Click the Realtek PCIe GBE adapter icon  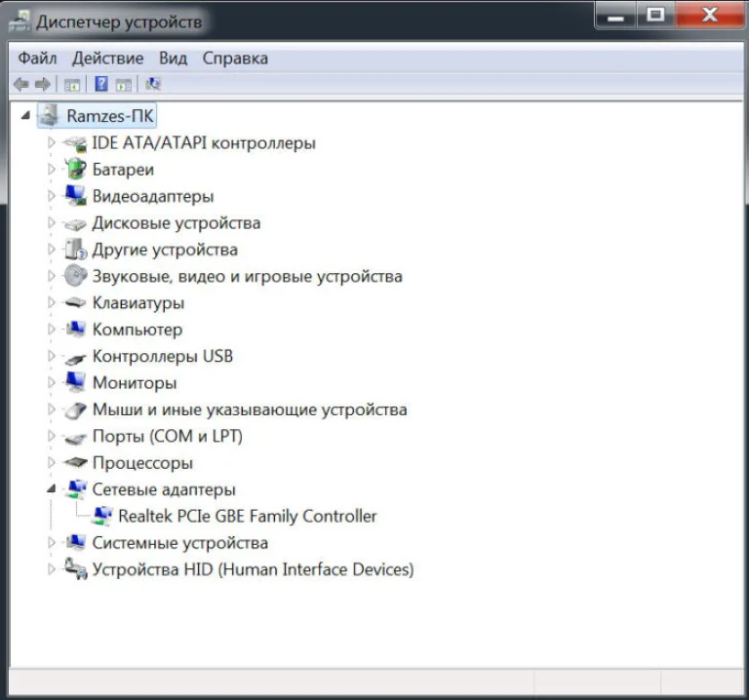[102, 516]
